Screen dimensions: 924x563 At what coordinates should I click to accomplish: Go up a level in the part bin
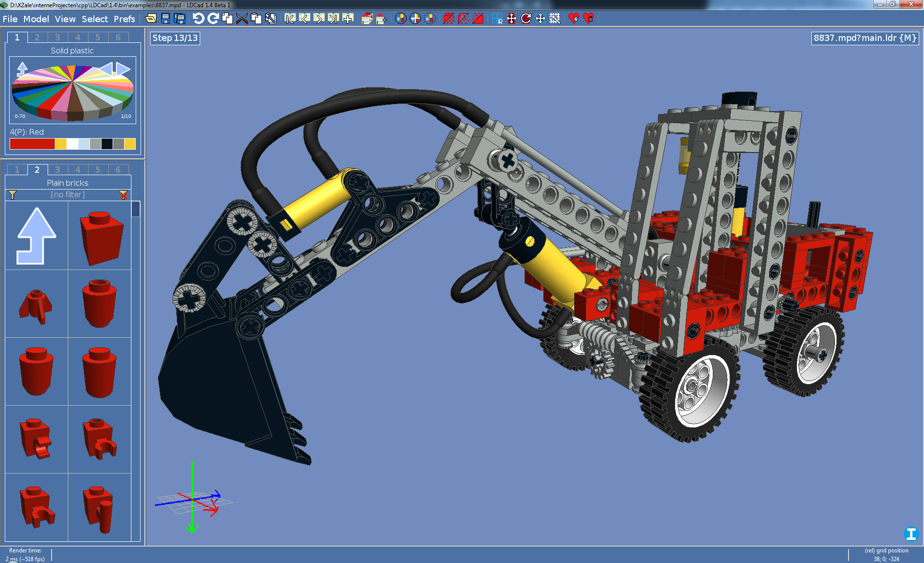coord(37,236)
